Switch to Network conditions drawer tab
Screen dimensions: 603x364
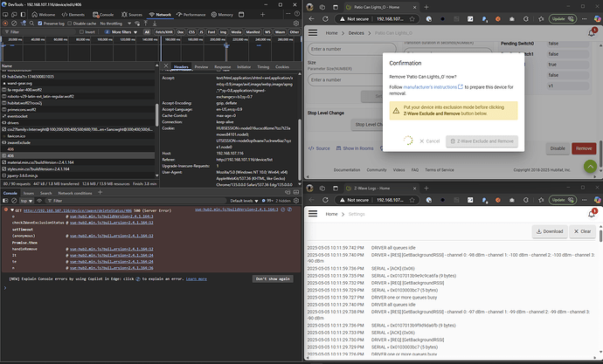point(75,193)
